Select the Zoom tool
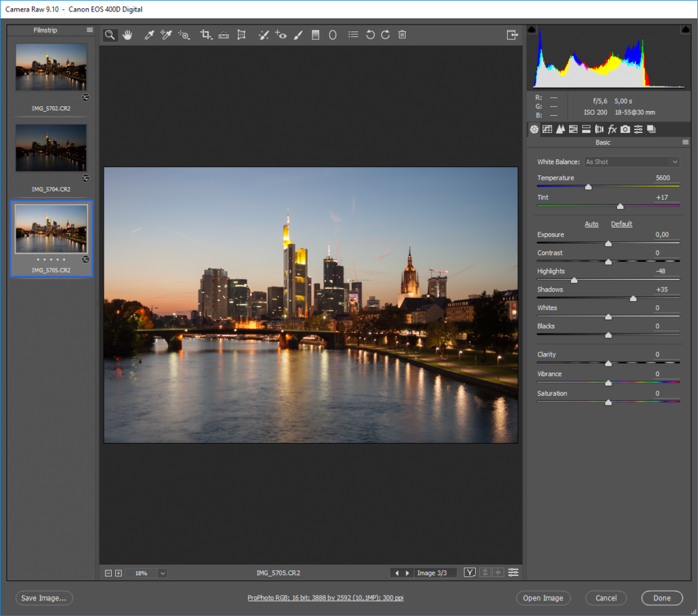698x616 pixels. coord(110,35)
